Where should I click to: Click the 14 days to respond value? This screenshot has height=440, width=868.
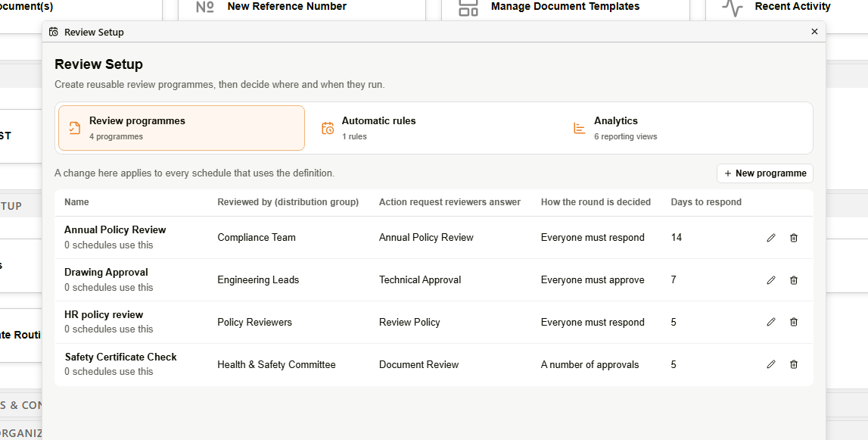point(677,238)
